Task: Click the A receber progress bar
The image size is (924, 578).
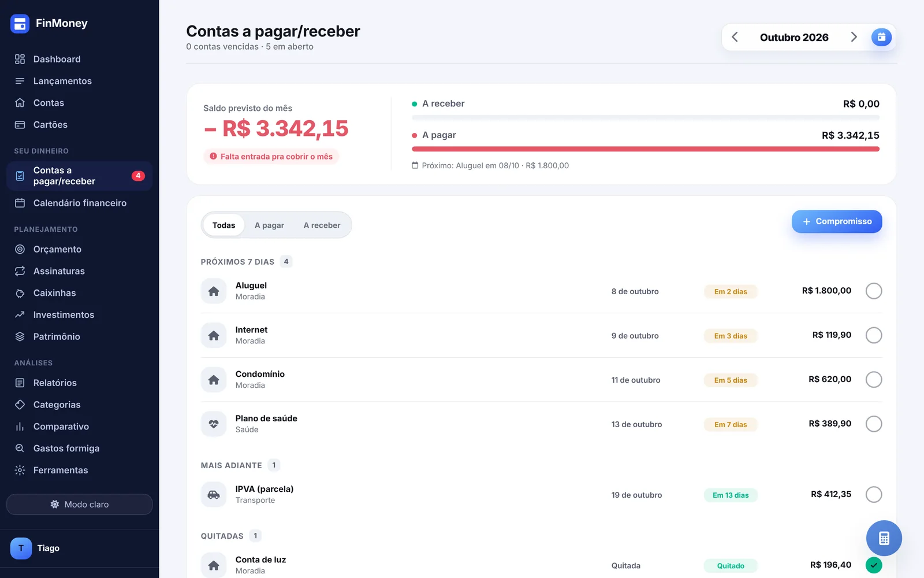Action: [x=646, y=118]
